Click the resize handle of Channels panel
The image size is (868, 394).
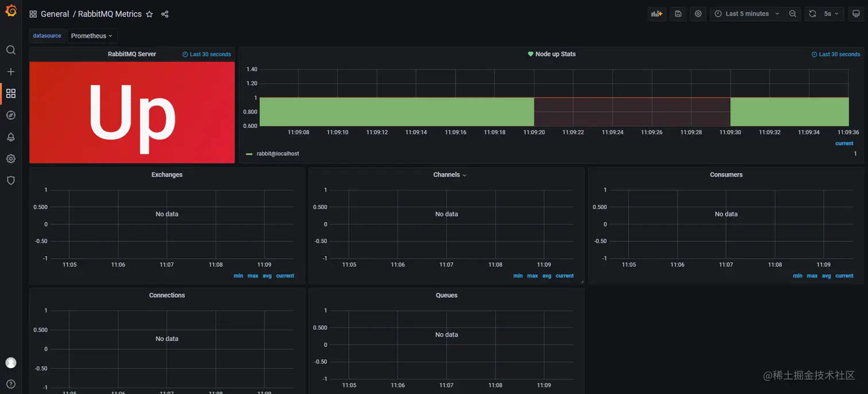coord(582,282)
